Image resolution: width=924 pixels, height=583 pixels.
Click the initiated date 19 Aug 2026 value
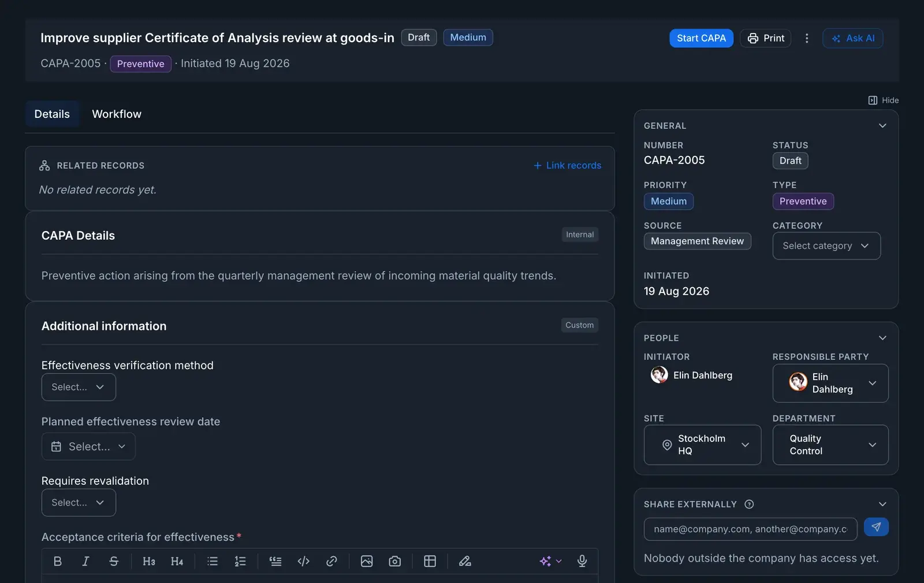(x=676, y=291)
